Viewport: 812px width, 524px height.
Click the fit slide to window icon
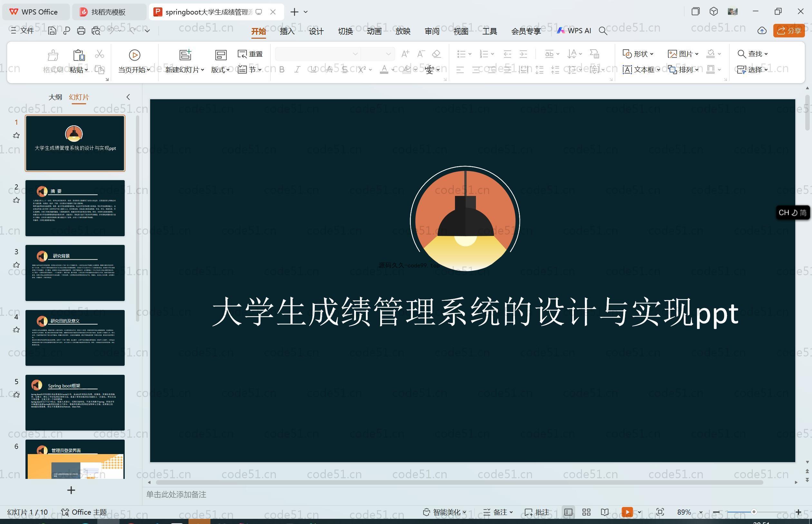[660, 512]
